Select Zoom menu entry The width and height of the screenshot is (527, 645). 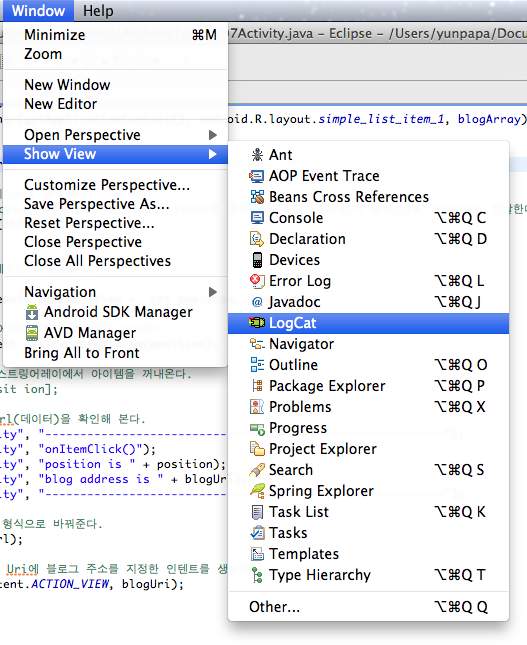click(x=116, y=54)
